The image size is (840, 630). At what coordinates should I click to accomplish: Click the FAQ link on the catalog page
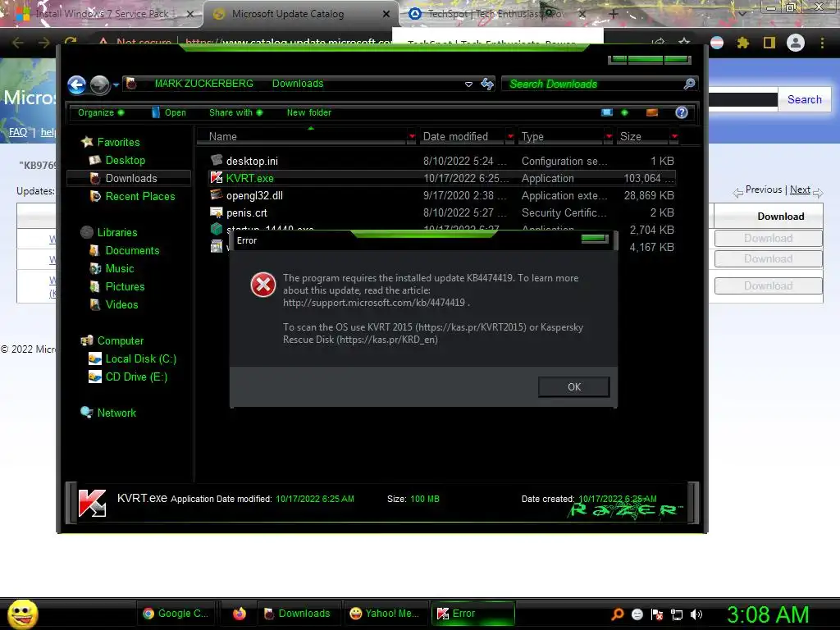[18, 132]
